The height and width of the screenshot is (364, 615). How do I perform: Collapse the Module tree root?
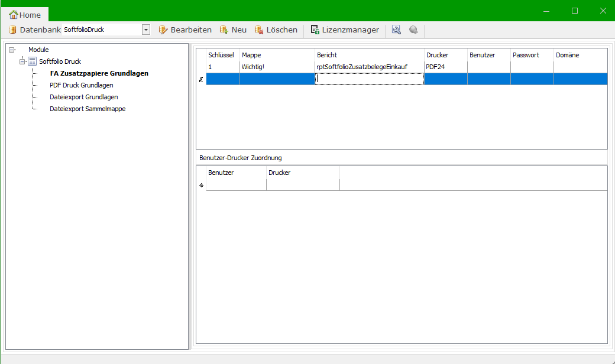pyautogui.click(x=12, y=50)
